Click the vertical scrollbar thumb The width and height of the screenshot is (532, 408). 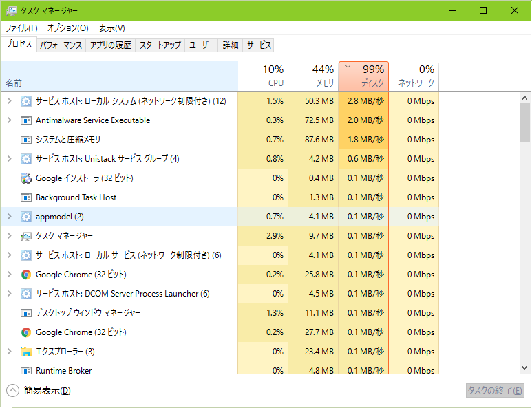click(525, 122)
